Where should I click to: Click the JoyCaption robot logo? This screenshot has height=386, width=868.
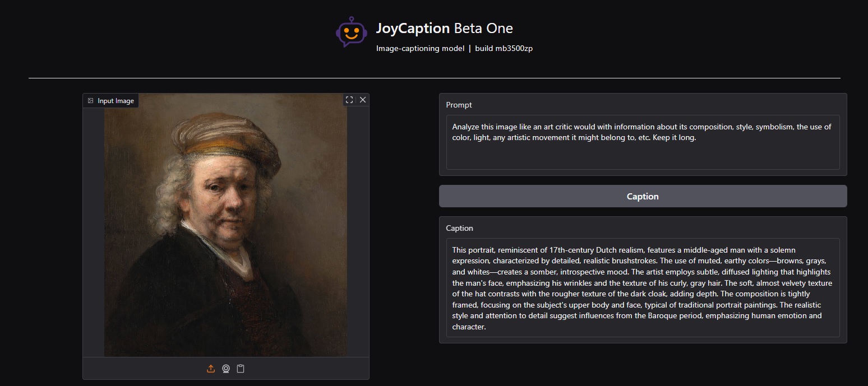[x=351, y=32]
